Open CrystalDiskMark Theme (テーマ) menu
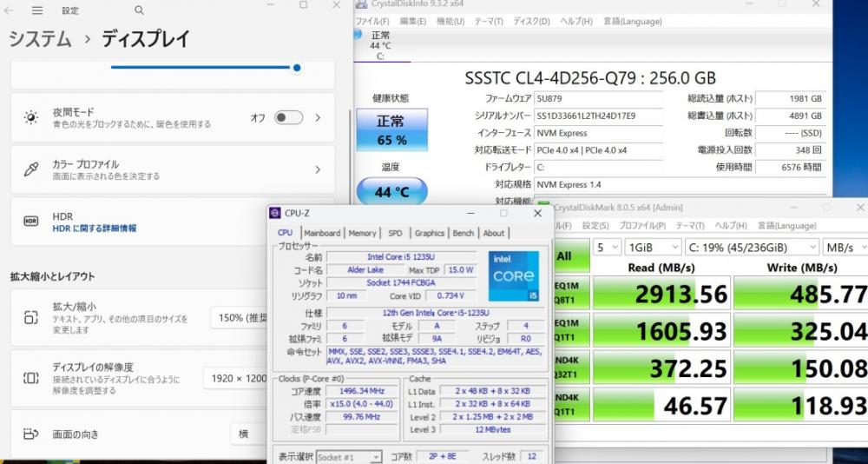Screen dimensions: 868x464 pos(690,226)
